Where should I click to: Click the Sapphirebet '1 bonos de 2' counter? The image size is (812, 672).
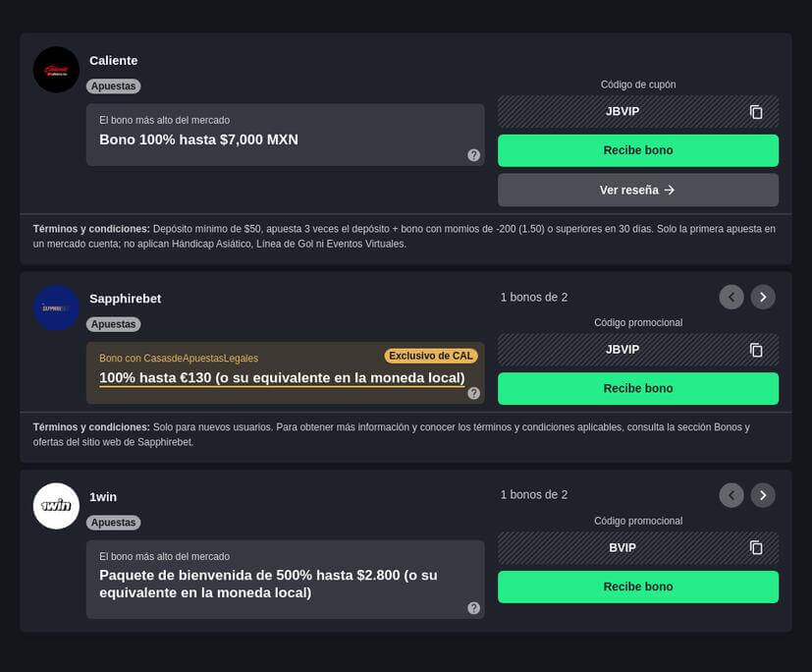(x=534, y=298)
